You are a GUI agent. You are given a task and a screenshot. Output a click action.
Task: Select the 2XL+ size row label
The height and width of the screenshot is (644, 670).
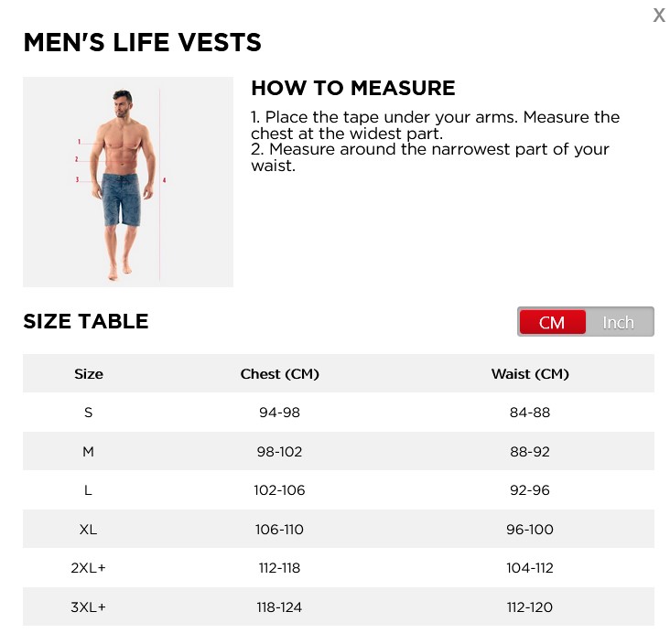pos(89,568)
